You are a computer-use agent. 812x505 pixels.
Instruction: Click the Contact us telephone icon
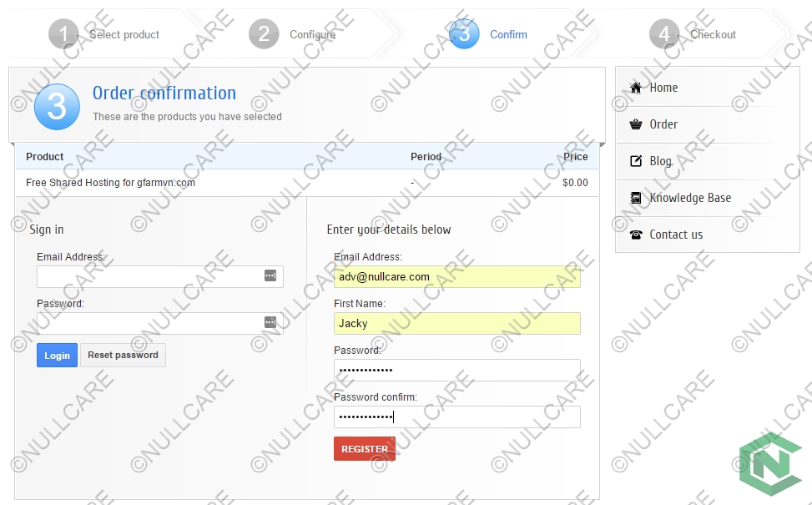636,235
